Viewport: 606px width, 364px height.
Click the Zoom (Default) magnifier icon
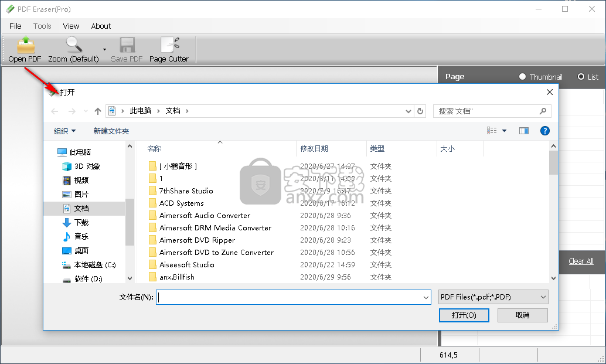(x=73, y=45)
